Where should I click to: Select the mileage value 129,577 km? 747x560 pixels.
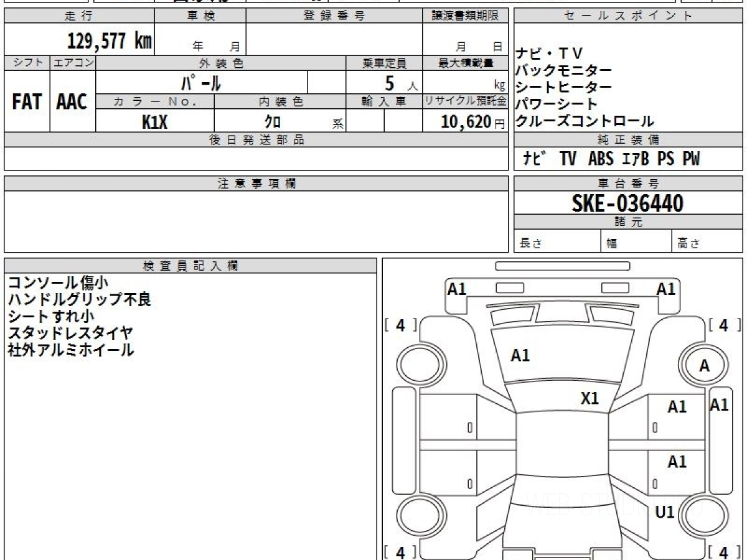click(109, 41)
